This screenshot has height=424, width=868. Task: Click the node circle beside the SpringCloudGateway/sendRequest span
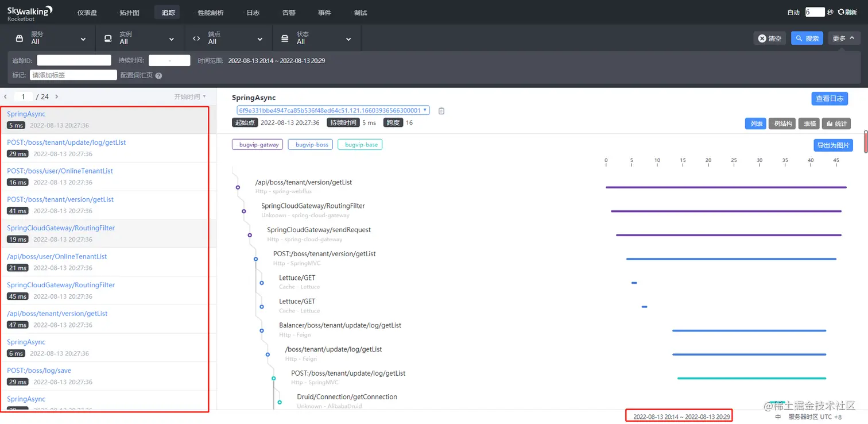(x=250, y=235)
